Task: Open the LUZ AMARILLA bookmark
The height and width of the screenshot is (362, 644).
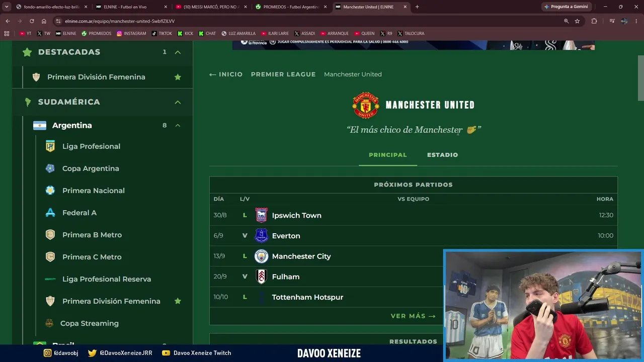Action: (x=238, y=34)
